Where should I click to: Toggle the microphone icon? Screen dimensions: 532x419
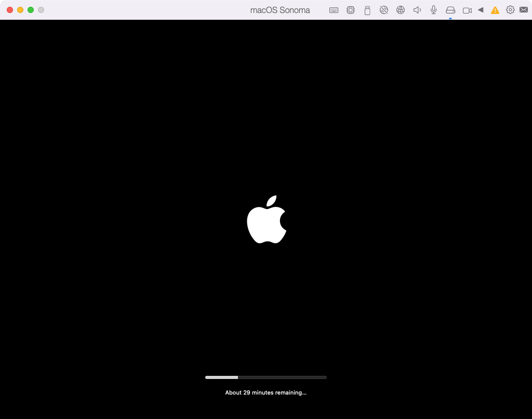point(434,10)
